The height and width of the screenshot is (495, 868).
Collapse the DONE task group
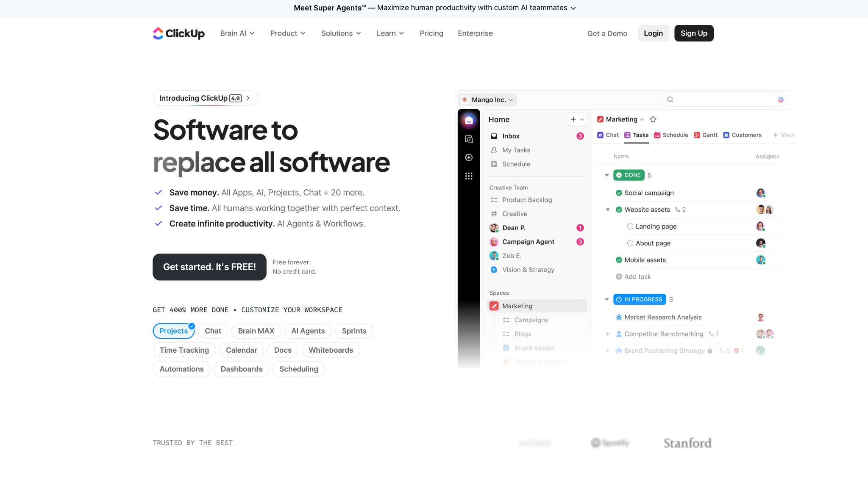[607, 175]
